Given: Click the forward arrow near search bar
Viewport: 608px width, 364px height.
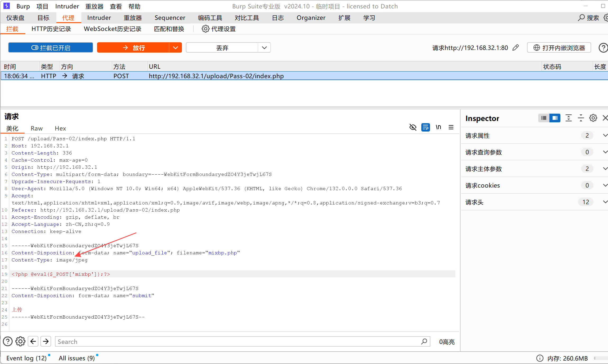Looking at the screenshot, I should coord(46,341).
